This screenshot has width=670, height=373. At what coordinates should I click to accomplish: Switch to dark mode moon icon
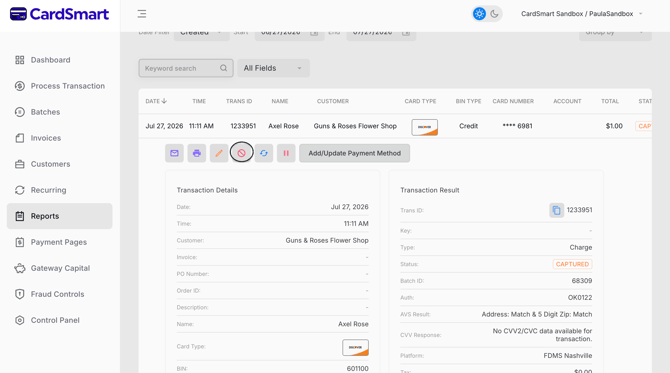494,14
